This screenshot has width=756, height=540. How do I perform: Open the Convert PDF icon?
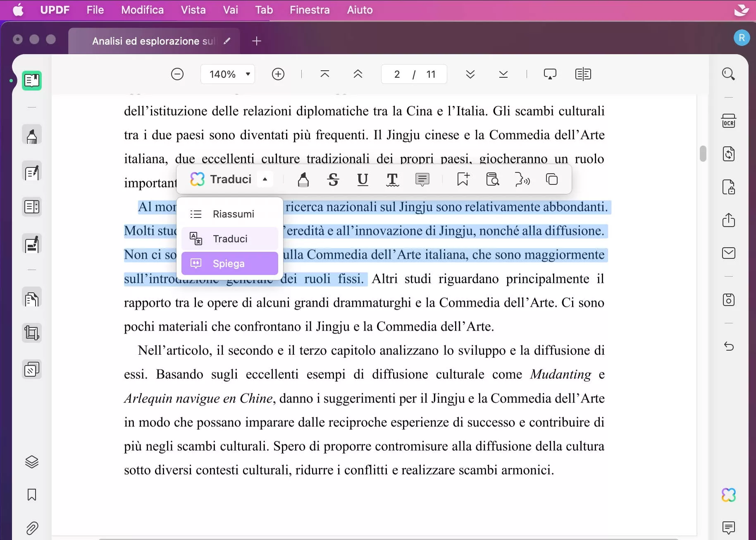tap(728, 154)
